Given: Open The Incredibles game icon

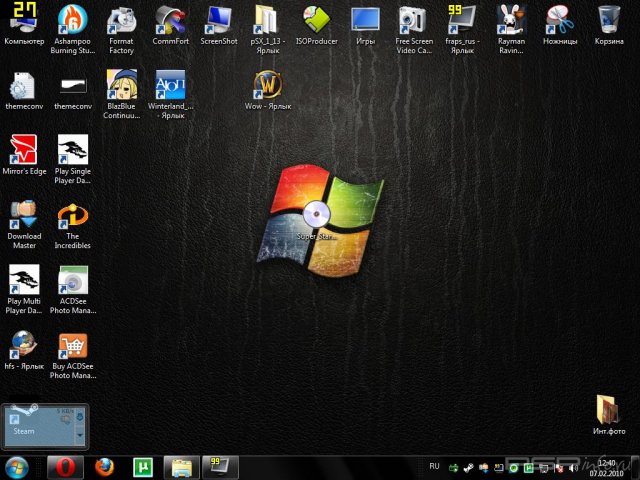Looking at the screenshot, I should coord(72,215).
